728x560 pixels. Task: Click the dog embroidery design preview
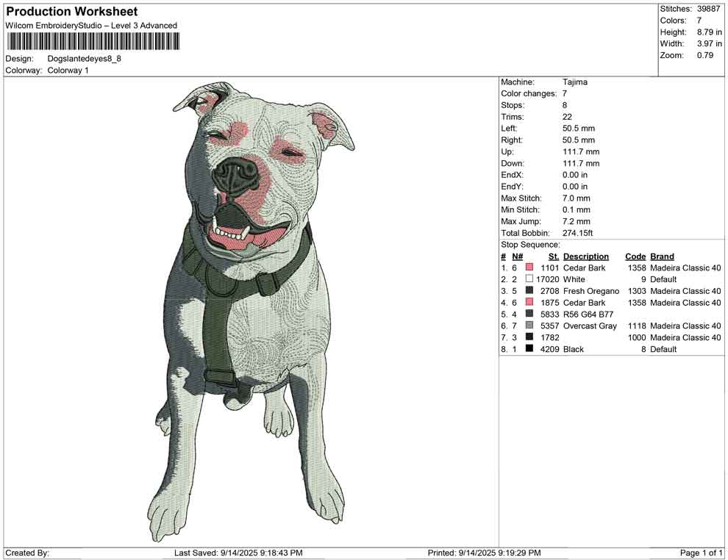click(x=251, y=311)
